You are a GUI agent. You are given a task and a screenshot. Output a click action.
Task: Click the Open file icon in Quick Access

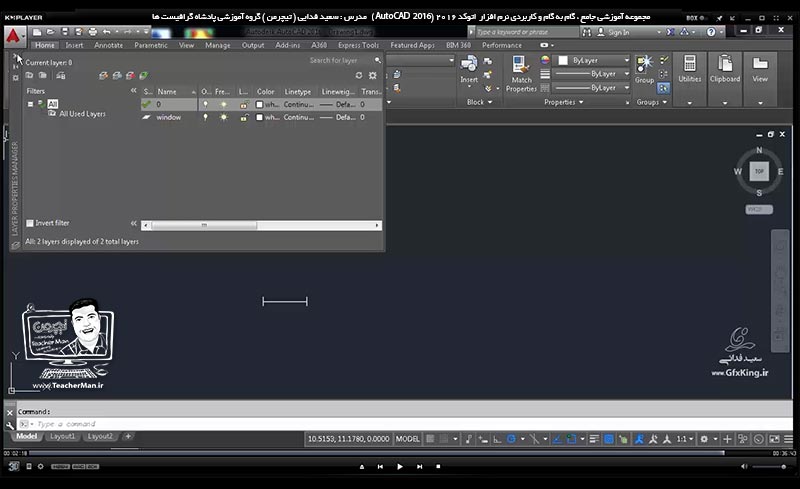(51, 32)
